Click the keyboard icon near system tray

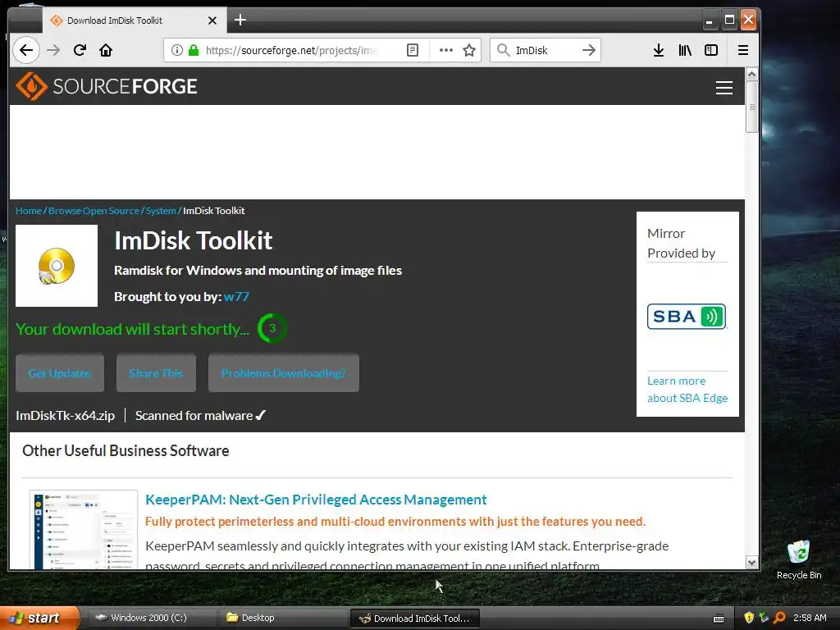click(x=719, y=619)
